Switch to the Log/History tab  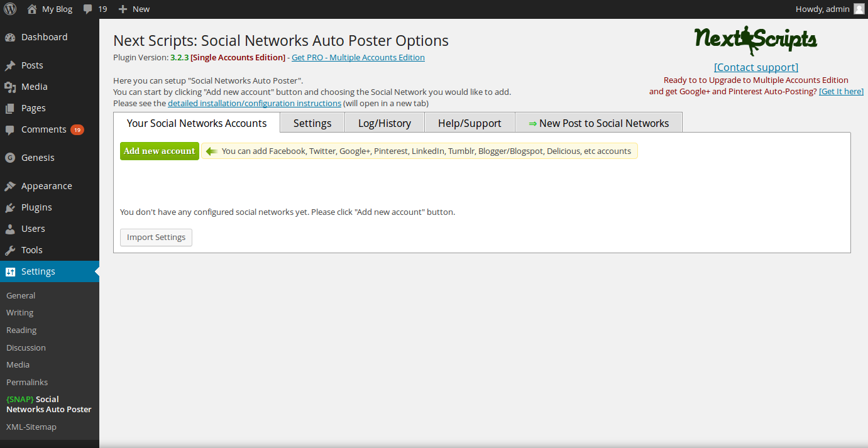pyautogui.click(x=385, y=123)
